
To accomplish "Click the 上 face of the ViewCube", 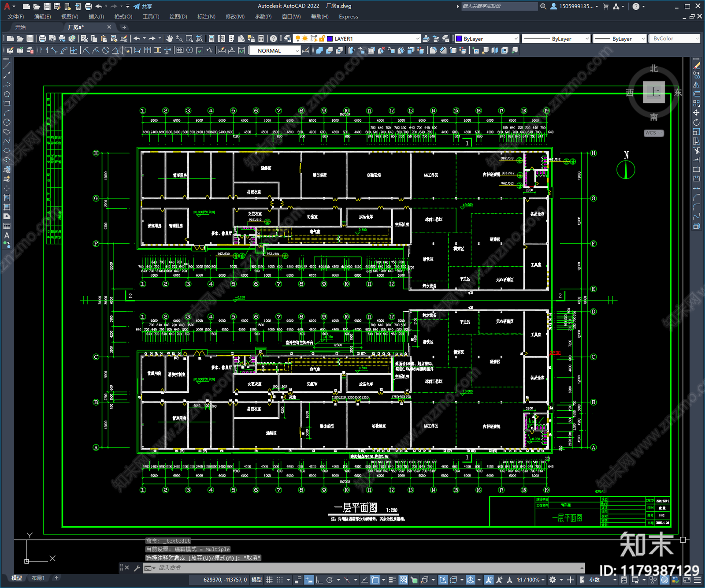I will point(654,92).
